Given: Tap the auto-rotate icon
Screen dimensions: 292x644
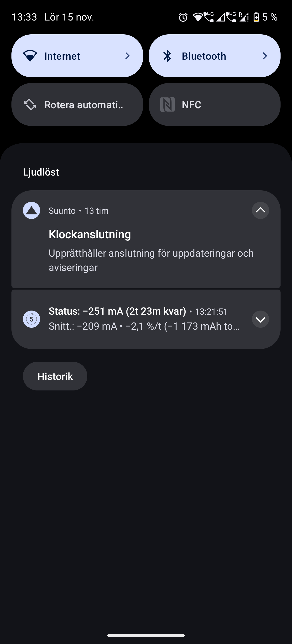Looking at the screenshot, I should coord(30,104).
